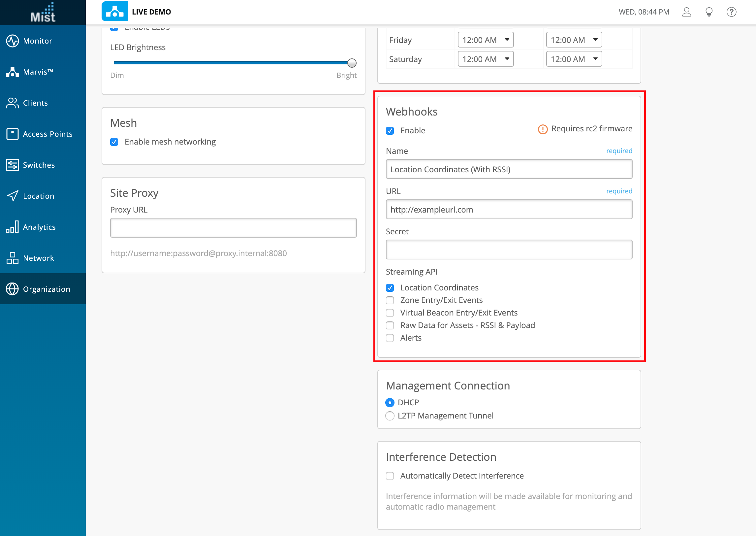Expand Friday first time dropdown
This screenshot has height=536, width=756.
click(x=486, y=40)
